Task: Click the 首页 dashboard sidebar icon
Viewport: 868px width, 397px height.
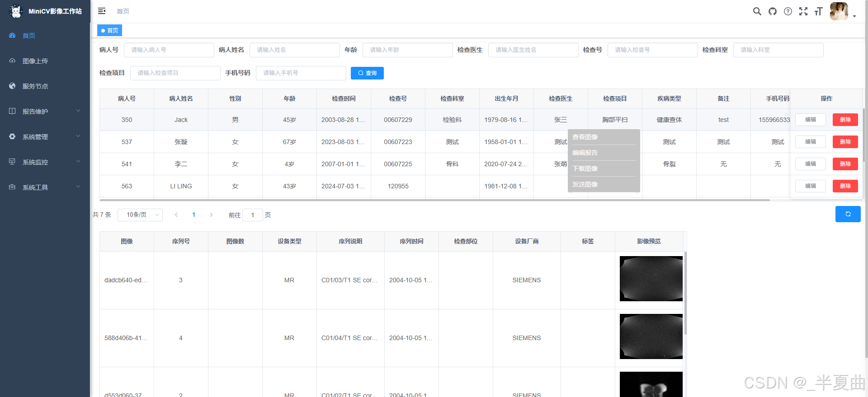Action: (12, 35)
